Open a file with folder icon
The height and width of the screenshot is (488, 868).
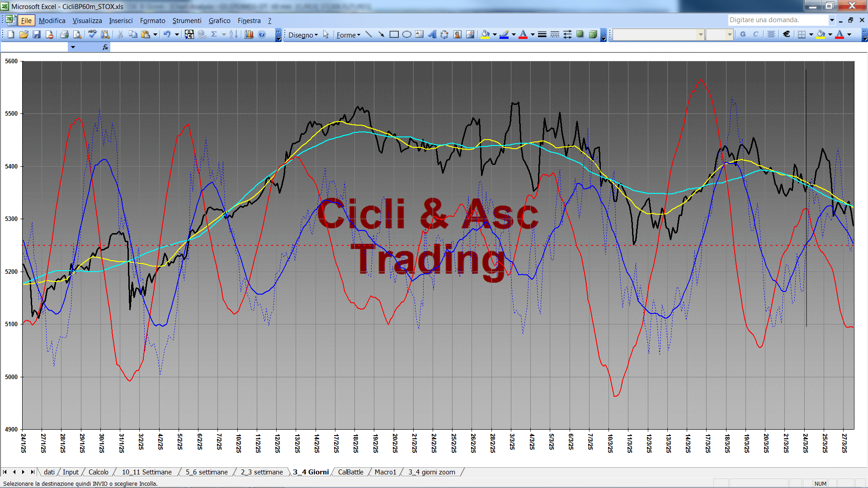pyautogui.click(x=24, y=34)
